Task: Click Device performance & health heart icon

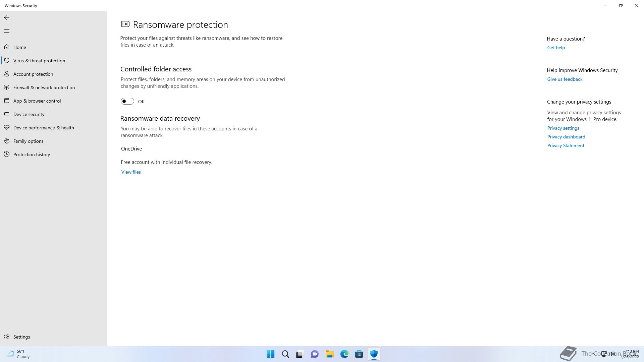Action: coord(7,128)
